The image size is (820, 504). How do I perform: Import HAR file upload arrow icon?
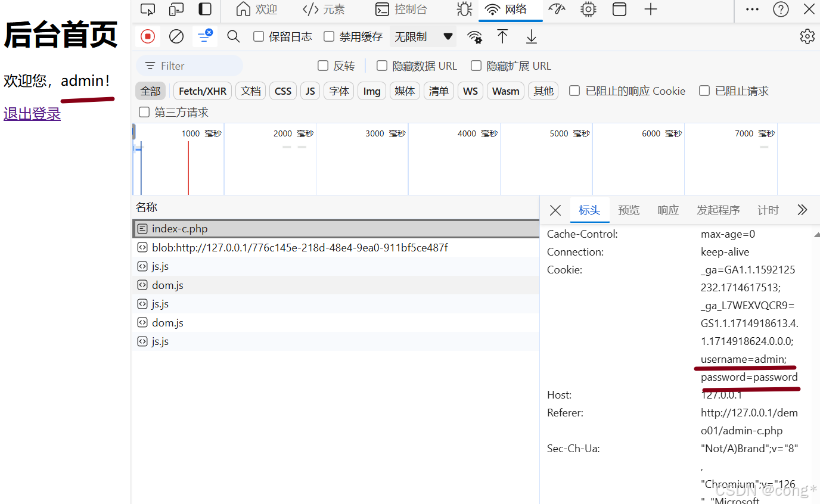click(502, 36)
